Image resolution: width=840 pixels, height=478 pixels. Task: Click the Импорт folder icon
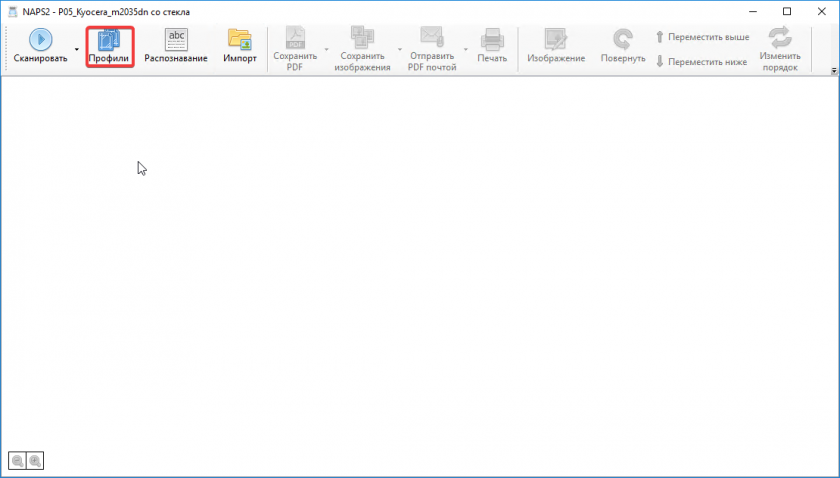[x=239, y=40]
